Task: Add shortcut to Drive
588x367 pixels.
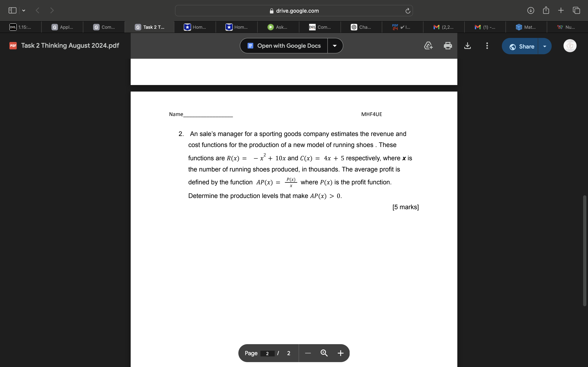Action: pyautogui.click(x=428, y=46)
